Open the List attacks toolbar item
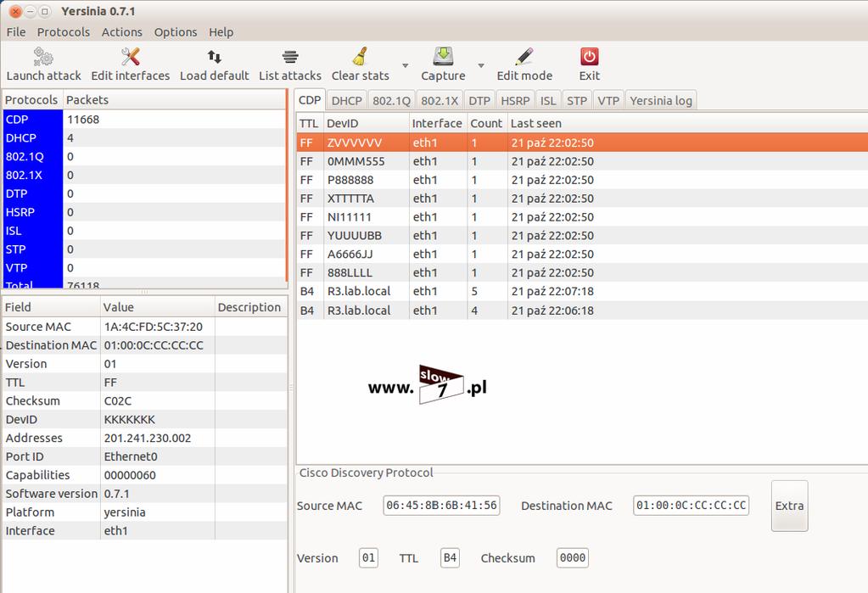This screenshot has width=868, height=593. [290, 64]
